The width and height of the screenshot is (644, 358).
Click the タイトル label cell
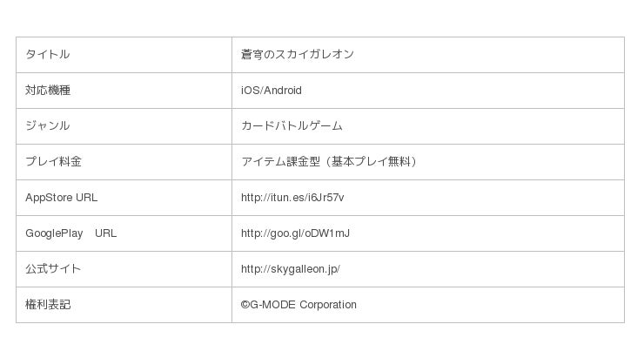(x=47, y=55)
